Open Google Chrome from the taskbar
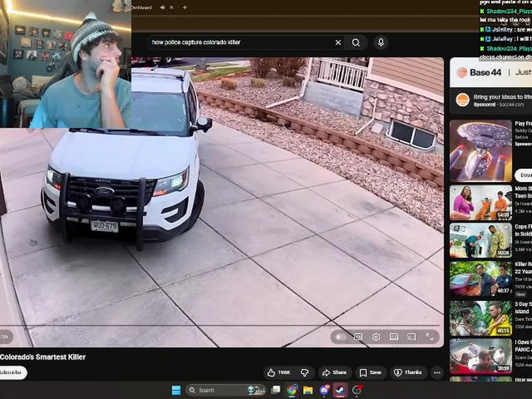Screen dimensions: 532x399 coord(292,390)
